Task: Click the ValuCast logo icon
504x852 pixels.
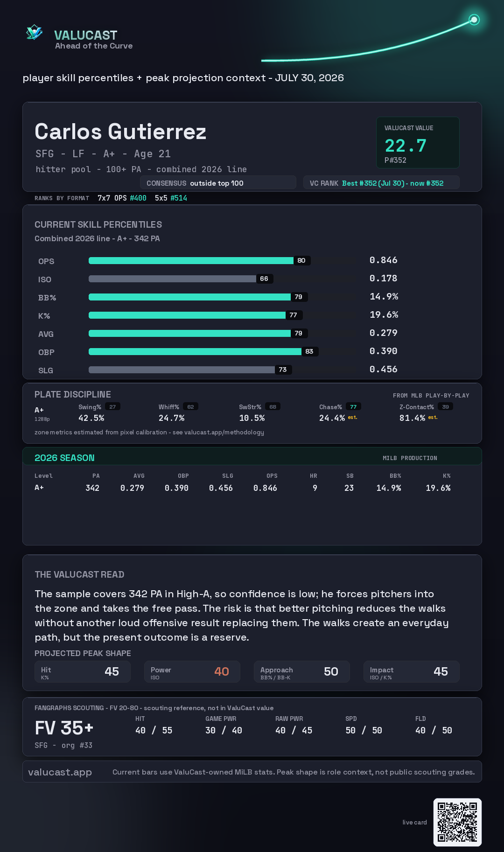Action: pyautogui.click(x=34, y=33)
